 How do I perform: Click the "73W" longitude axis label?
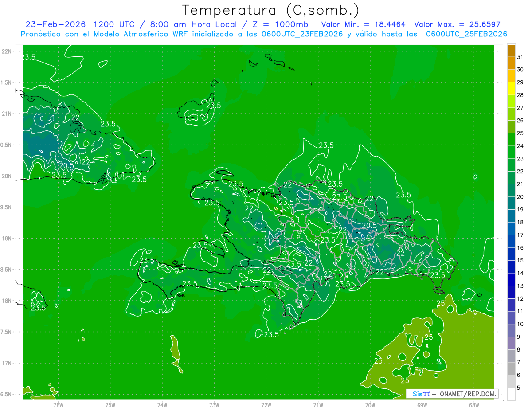(x=214, y=405)
